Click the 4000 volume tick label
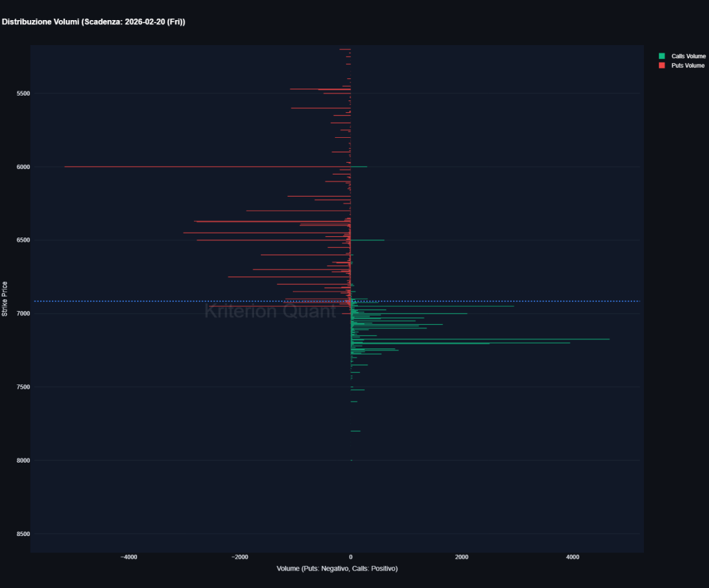The width and height of the screenshot is (709, 588). [573, 556]
